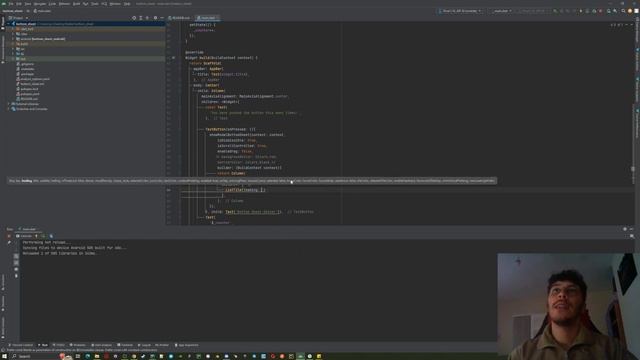Expand the android folder

coord(13,39)
